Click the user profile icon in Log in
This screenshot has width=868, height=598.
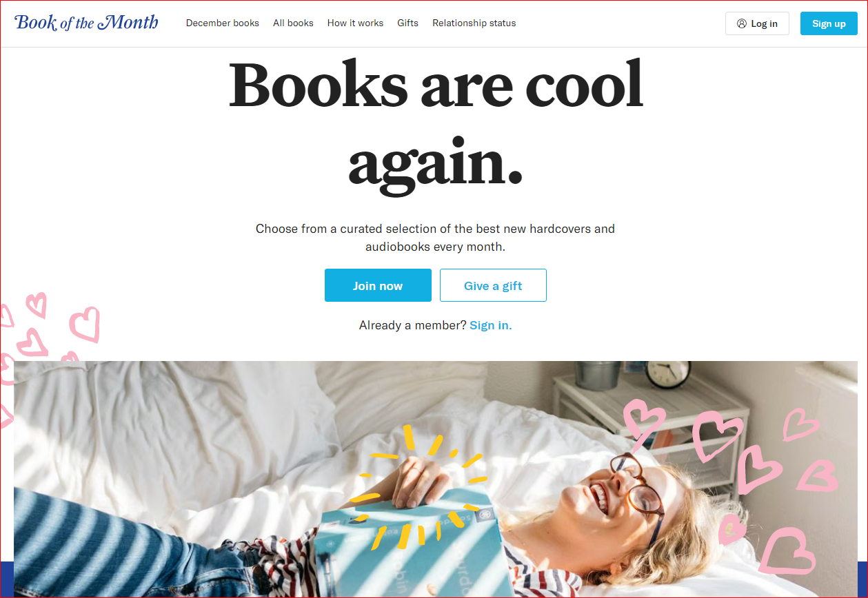[x=742, y=23]
